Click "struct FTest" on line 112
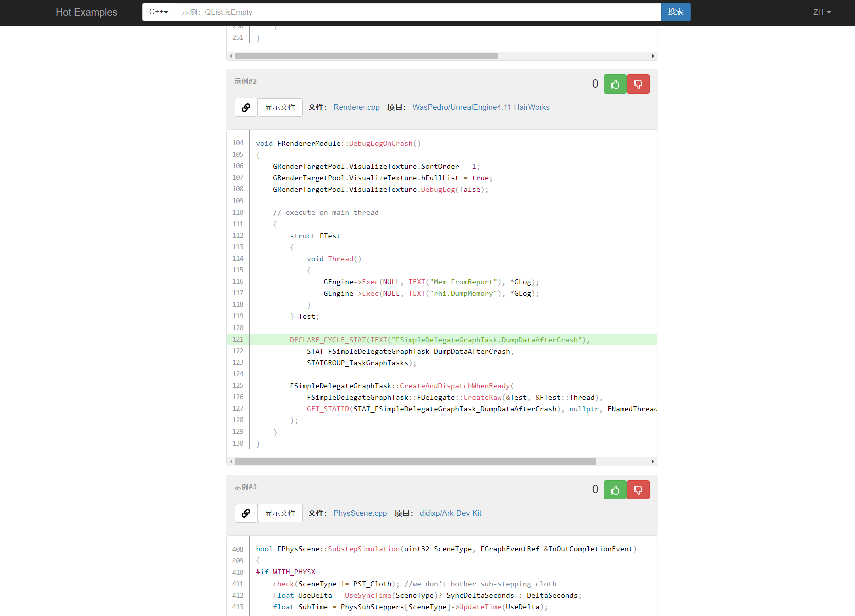 click(315, 236)
